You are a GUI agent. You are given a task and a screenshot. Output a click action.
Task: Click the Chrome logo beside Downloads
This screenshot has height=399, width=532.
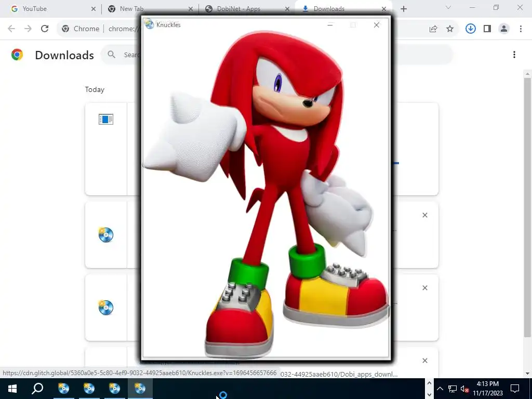(x=17, y=55)
